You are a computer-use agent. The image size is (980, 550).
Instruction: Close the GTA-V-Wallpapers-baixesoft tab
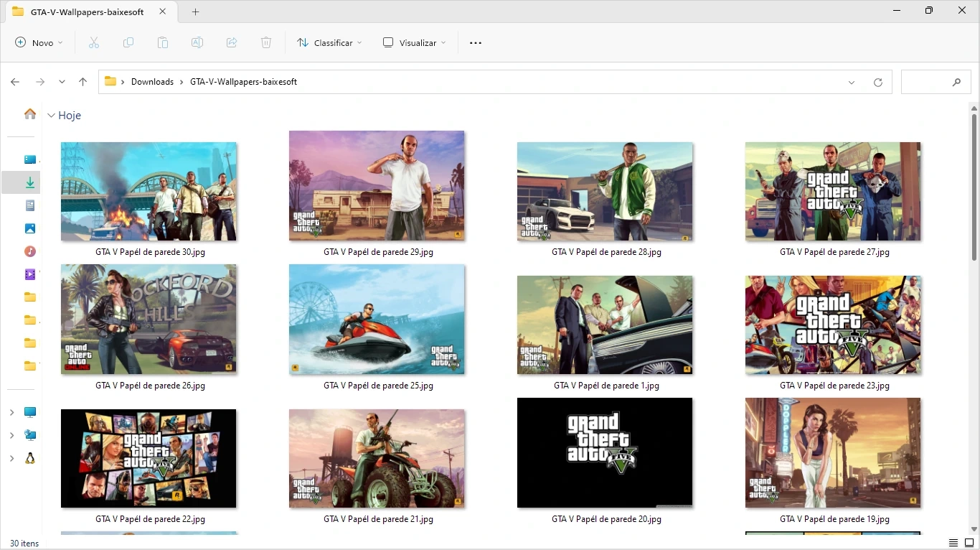(x=163, y=12)
